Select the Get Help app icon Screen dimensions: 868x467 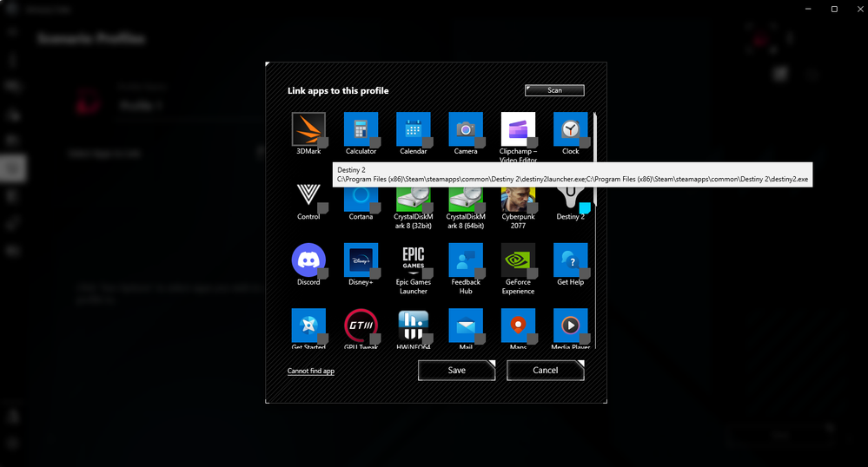(x=570, y=260)
